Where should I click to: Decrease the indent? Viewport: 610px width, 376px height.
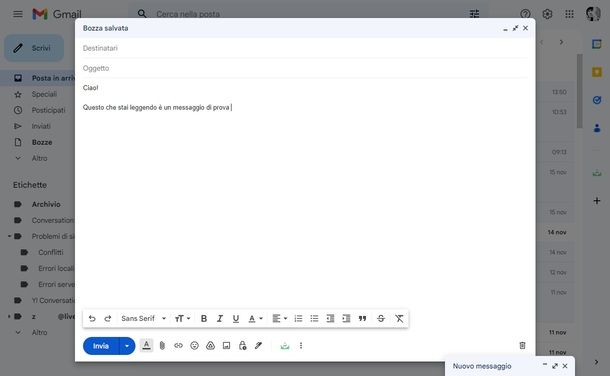[x=330, y=318]
